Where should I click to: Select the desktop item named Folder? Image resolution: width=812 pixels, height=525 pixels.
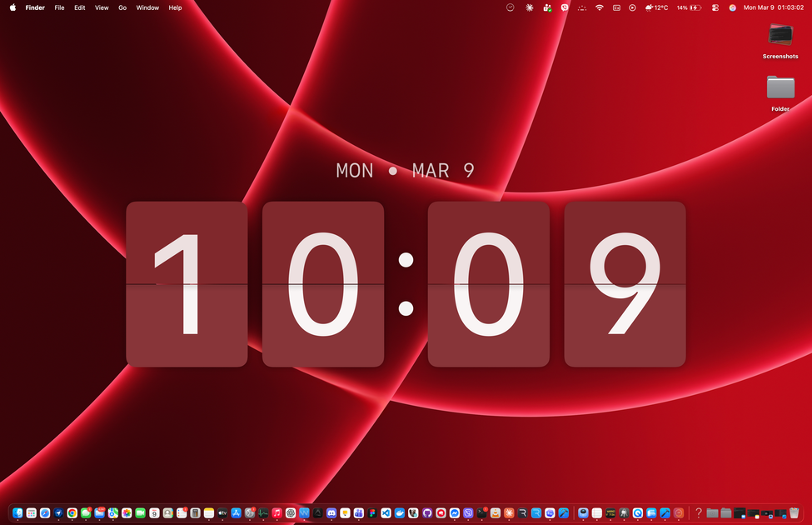pos(780,87)
